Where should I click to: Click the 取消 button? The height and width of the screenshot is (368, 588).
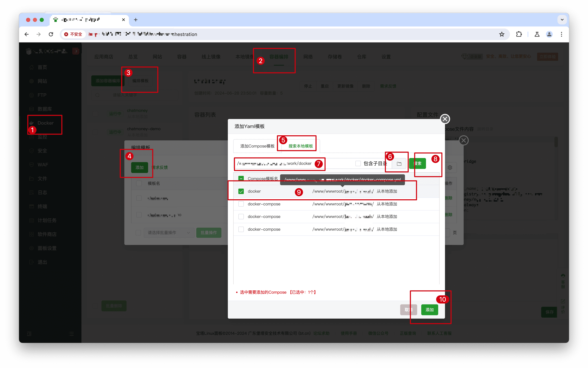point(409,310)
